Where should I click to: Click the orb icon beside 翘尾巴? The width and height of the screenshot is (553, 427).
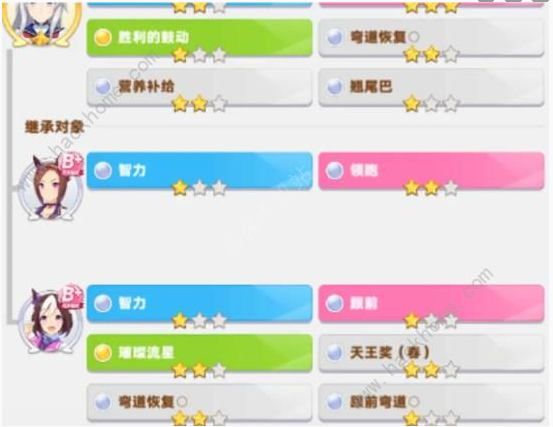coord(334,86)
